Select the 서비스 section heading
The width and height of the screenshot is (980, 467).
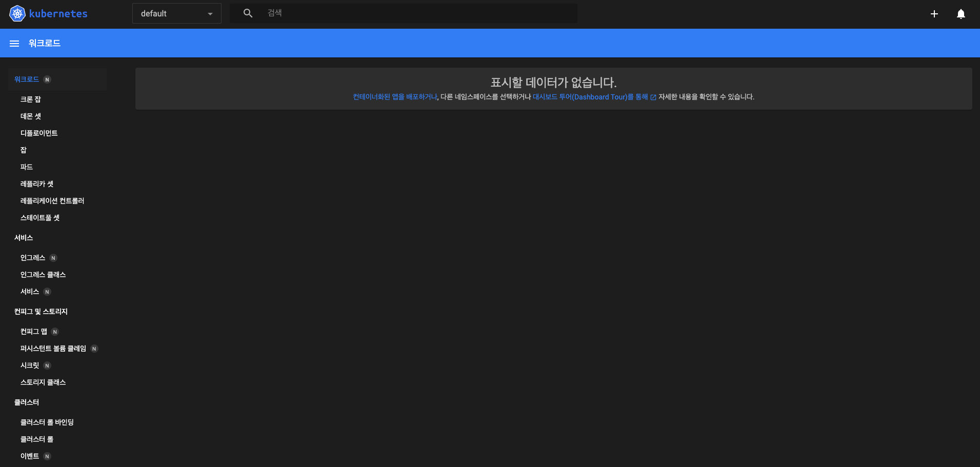tap(24, 238)
